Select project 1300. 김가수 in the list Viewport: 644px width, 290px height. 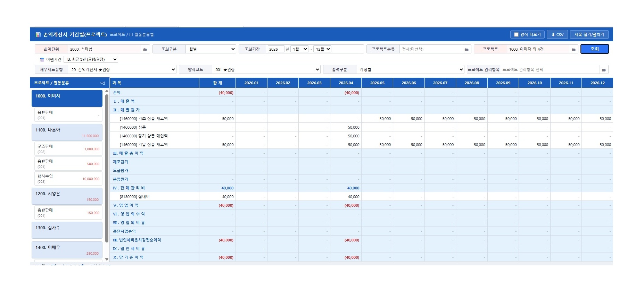click(x=67, y=230)
